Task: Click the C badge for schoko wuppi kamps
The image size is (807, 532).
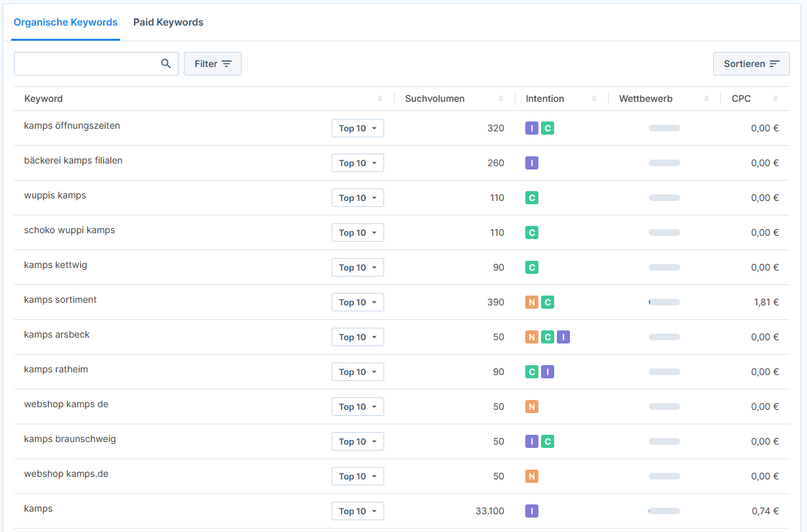Action: pyautogui.click(x=532, y=233)
